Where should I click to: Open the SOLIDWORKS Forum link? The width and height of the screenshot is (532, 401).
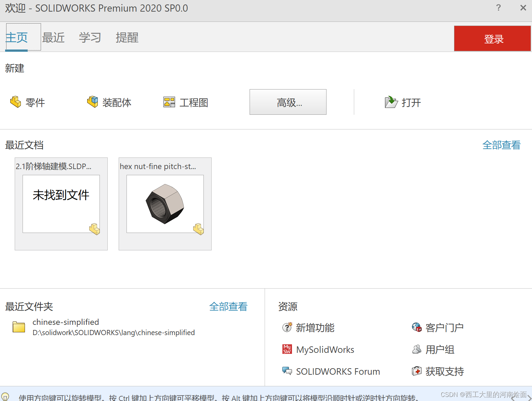click(338, 372)
